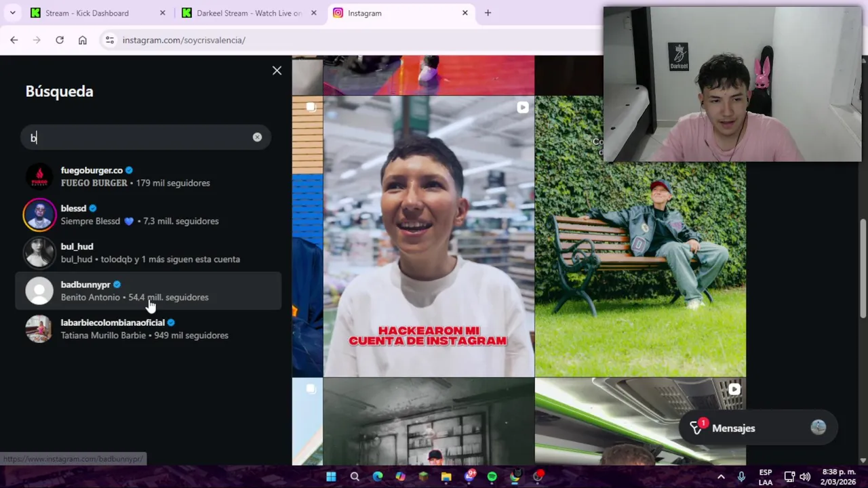868x488 pixels.
Task: Go to browser home page
Action: (x=83, y=40)
